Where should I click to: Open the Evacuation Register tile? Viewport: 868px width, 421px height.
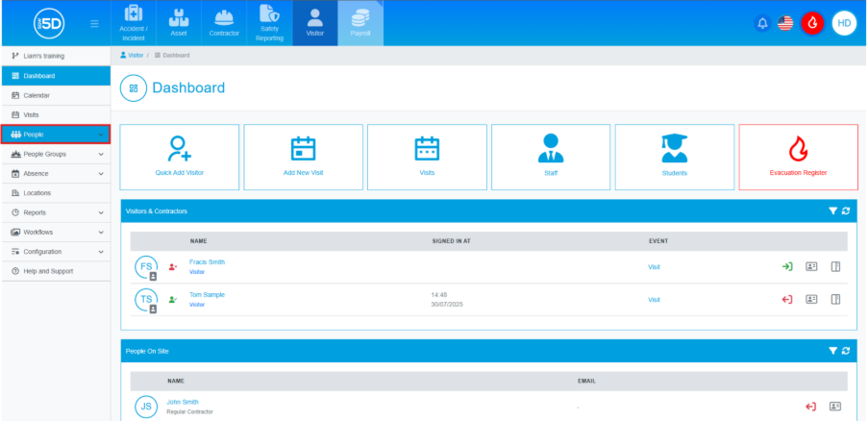[798, 157]
